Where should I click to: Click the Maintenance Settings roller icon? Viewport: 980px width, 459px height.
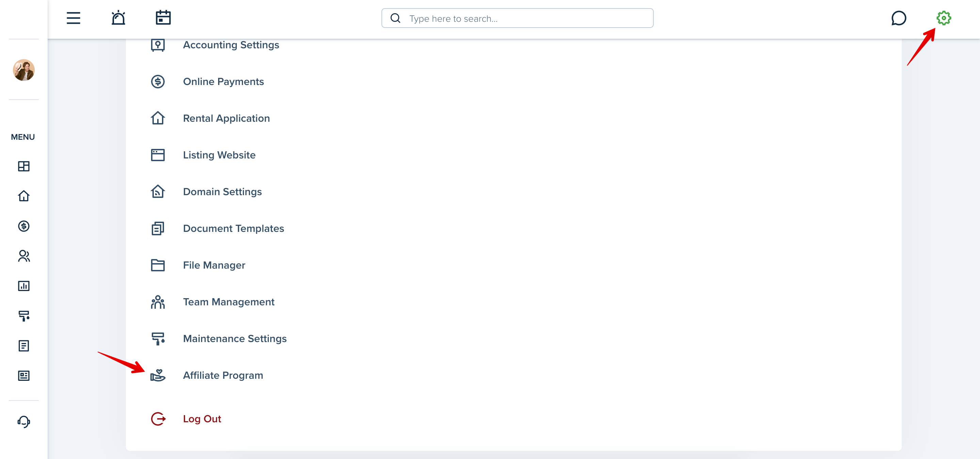click(x=158, y=339)
